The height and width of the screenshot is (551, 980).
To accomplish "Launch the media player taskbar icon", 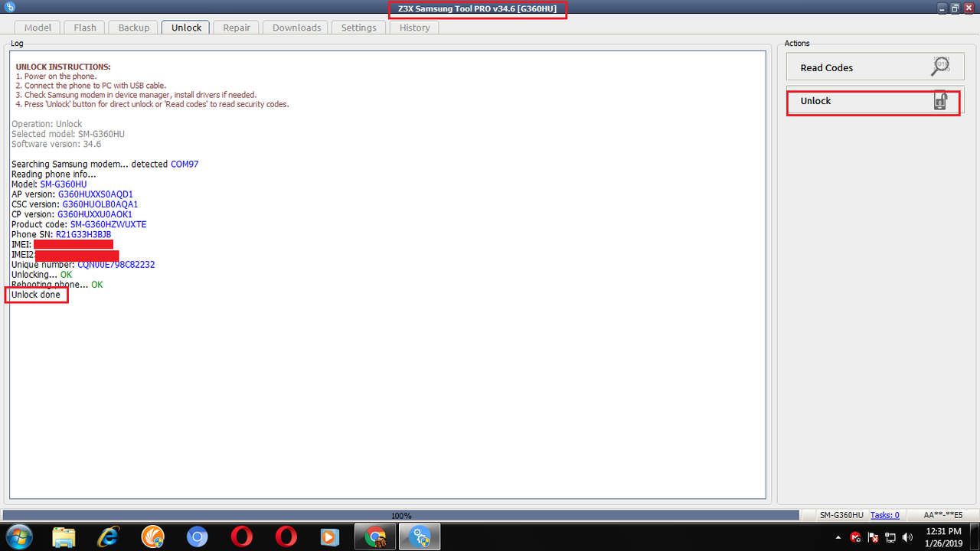I will tap(329, 536).
